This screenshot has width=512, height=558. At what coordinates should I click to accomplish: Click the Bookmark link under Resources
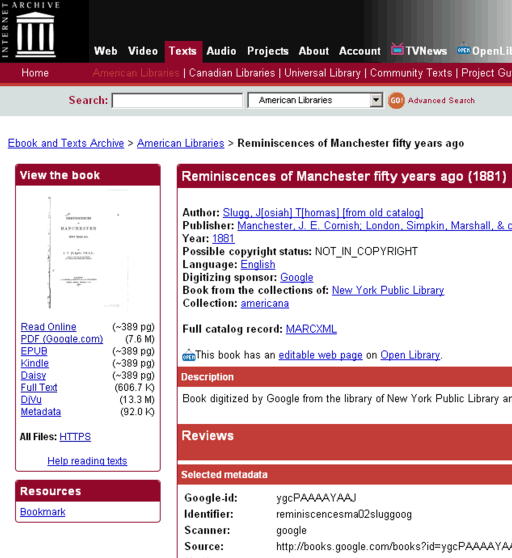click(43, 512)
